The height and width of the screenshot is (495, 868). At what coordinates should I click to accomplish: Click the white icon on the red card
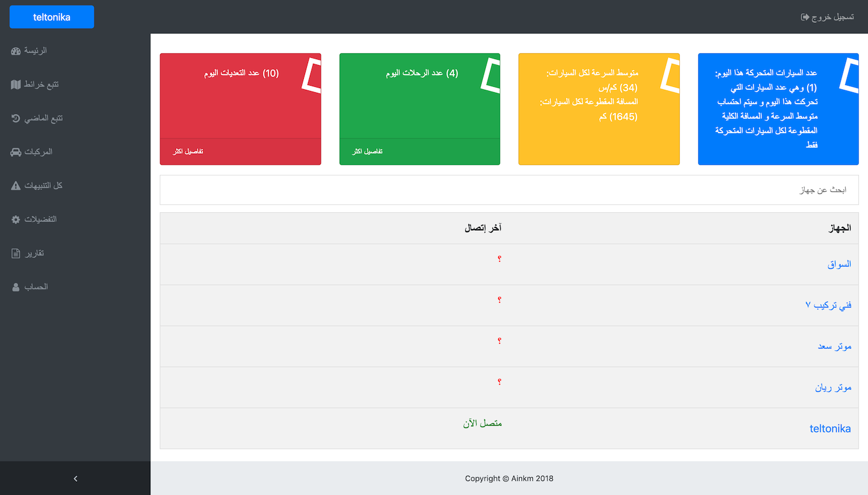312,75
